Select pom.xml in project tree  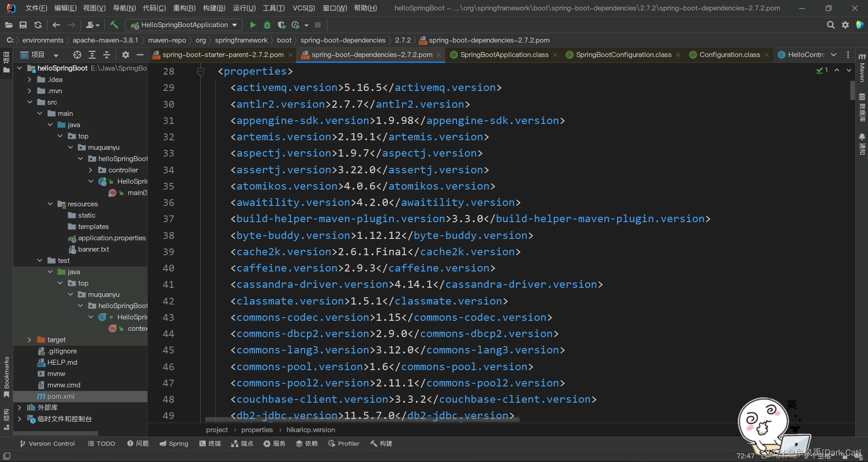point(61,396)
